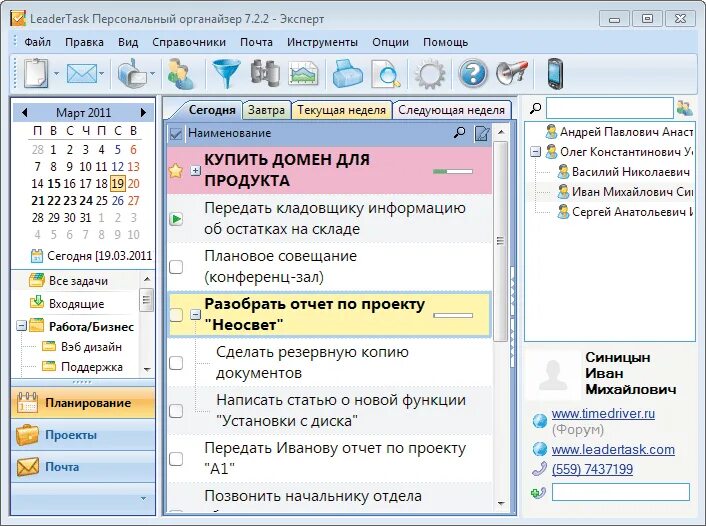Open the Почта navigation section
Image resolution: width=706 pixels, height=526 pixels.
coord(83,467)
